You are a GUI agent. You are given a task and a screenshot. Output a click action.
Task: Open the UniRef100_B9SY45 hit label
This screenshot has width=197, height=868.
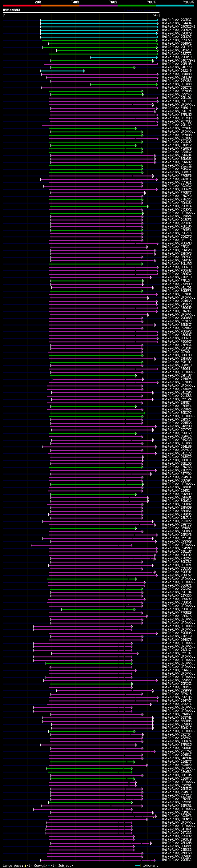[177, 94]
